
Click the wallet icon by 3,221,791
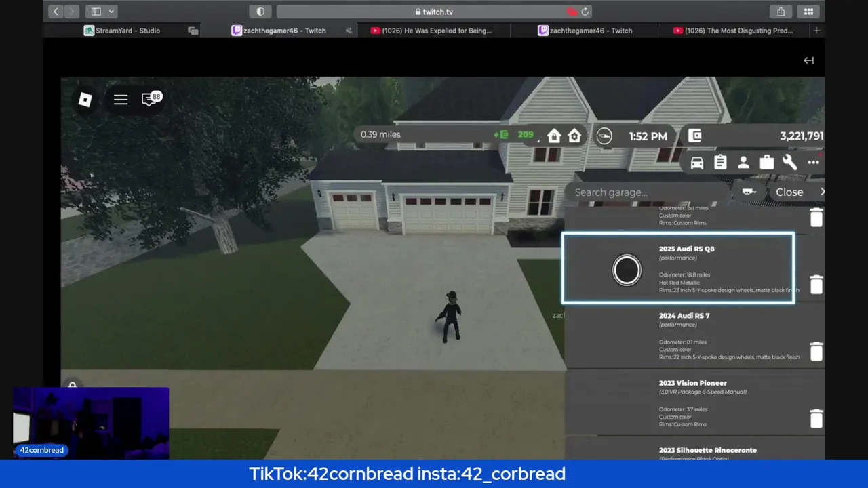pos(694,136)
